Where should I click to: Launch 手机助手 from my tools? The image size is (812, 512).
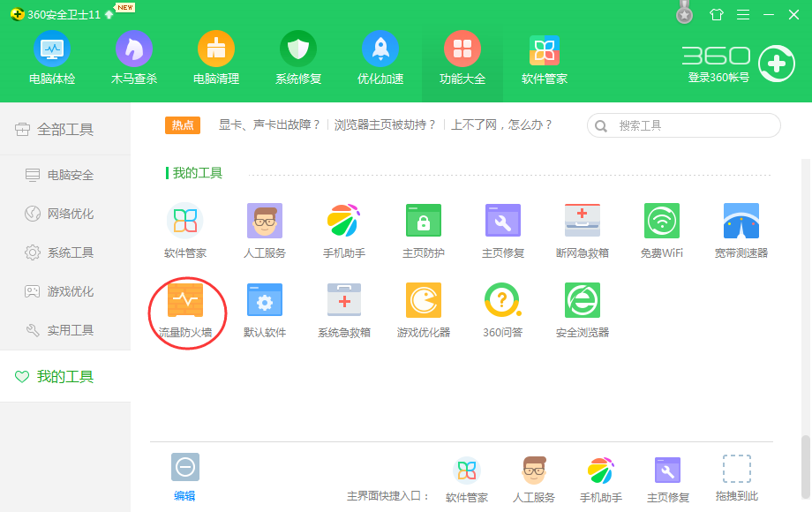[x=343, y=229]
